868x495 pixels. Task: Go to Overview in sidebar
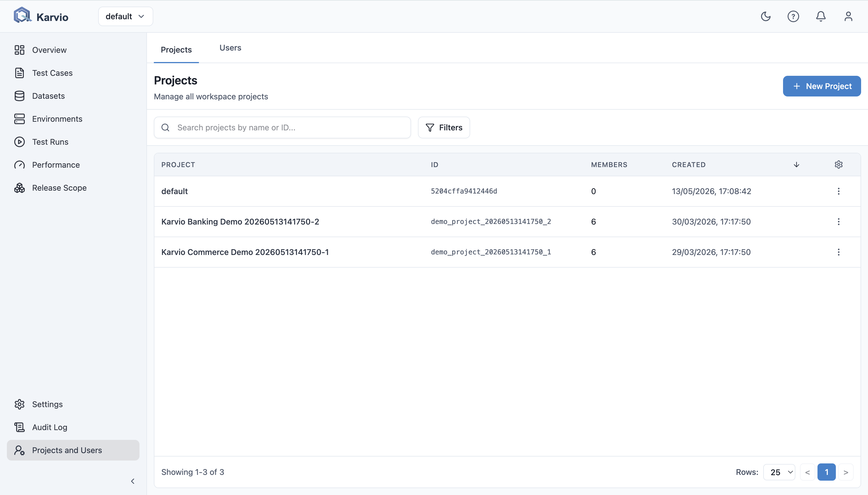point(73,50)
